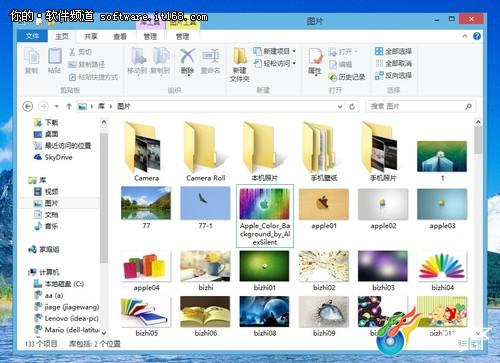Viewport: 500px width, 363px height.
Task: Switch to the Share ribbon tab
Action: (91, 36)
